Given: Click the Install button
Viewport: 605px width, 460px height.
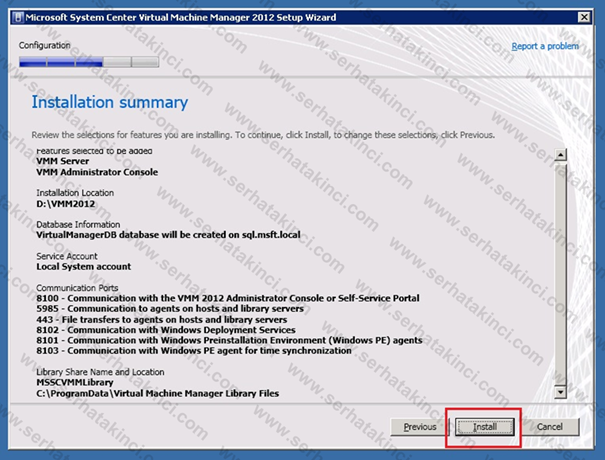Looking at the screenshot, I should pyautogui.click(x=485, y=427).
